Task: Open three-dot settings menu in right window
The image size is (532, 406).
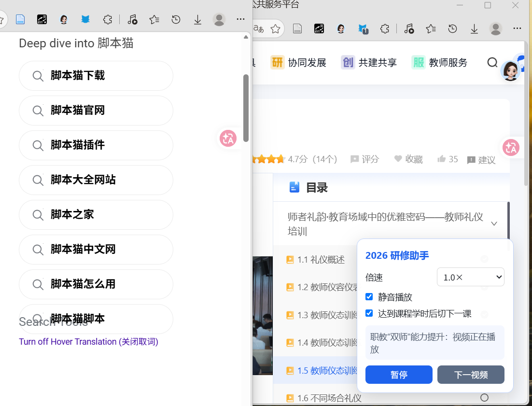Action: click(517, 28)
